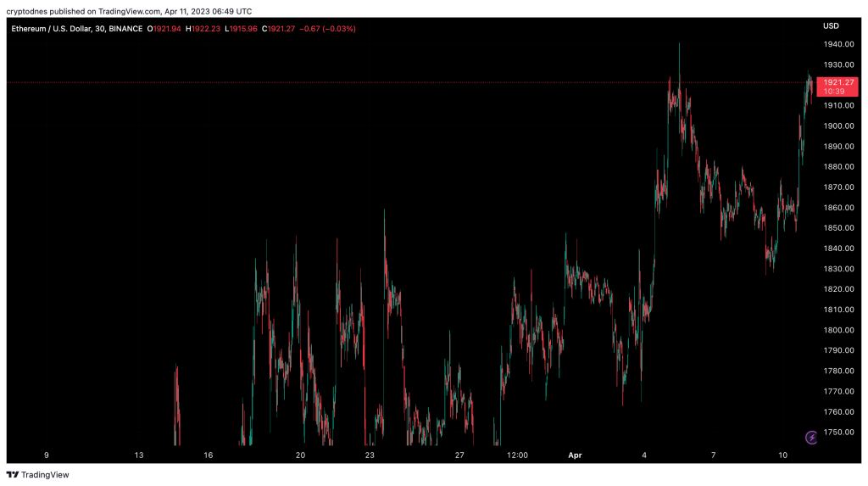
Task: Click the 12:00 marker on the time axis
Action: pos(517,455)
